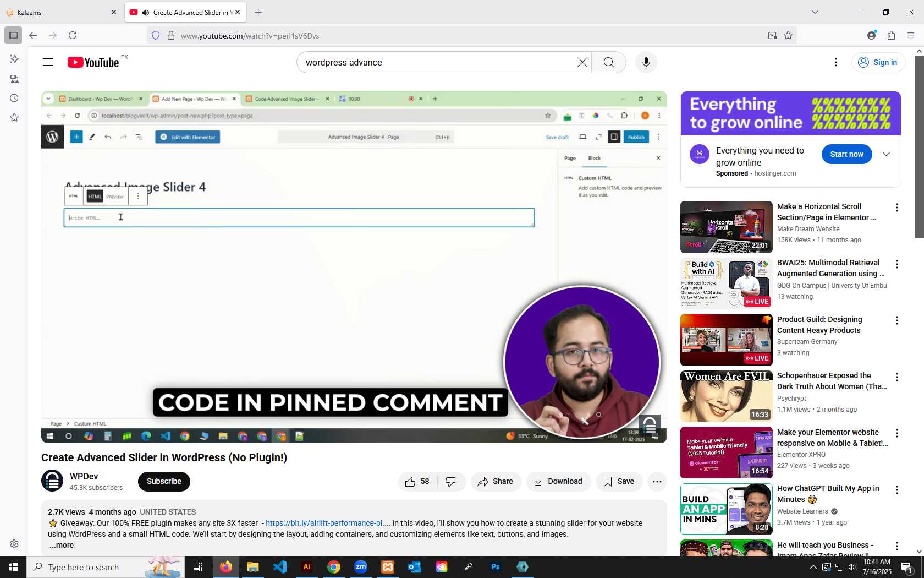Expand the Hostinger ad chevron
924x578 pixels.
pyautogui.click(x=887, y=154)
